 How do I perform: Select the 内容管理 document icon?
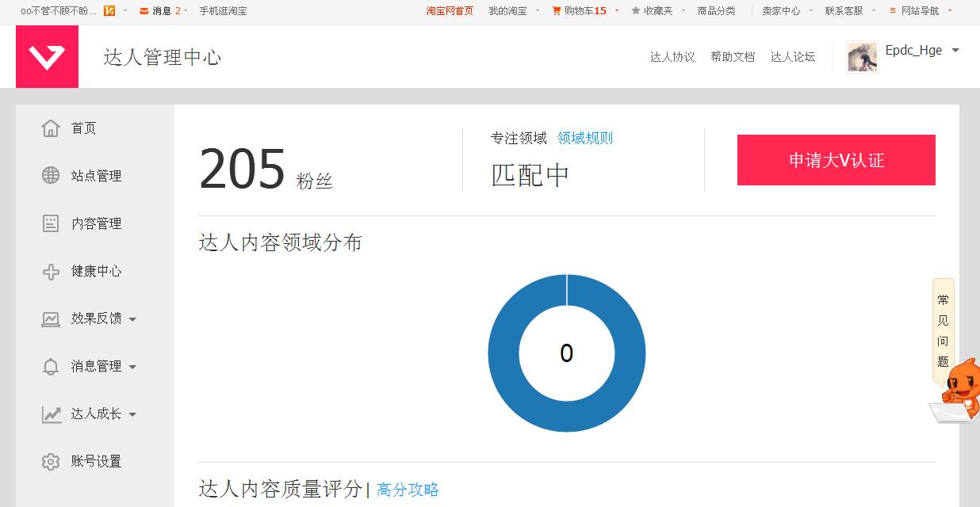point(51,223)
